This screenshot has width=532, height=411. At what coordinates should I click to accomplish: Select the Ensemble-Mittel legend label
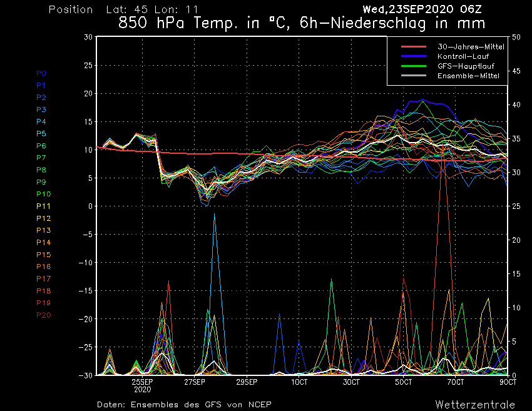[x=468, y=76]
